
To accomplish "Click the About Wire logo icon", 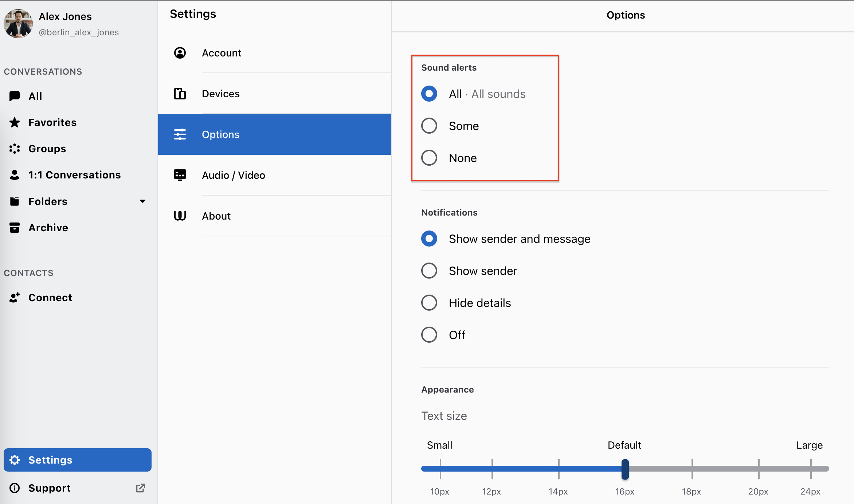I will coord(180,216).
